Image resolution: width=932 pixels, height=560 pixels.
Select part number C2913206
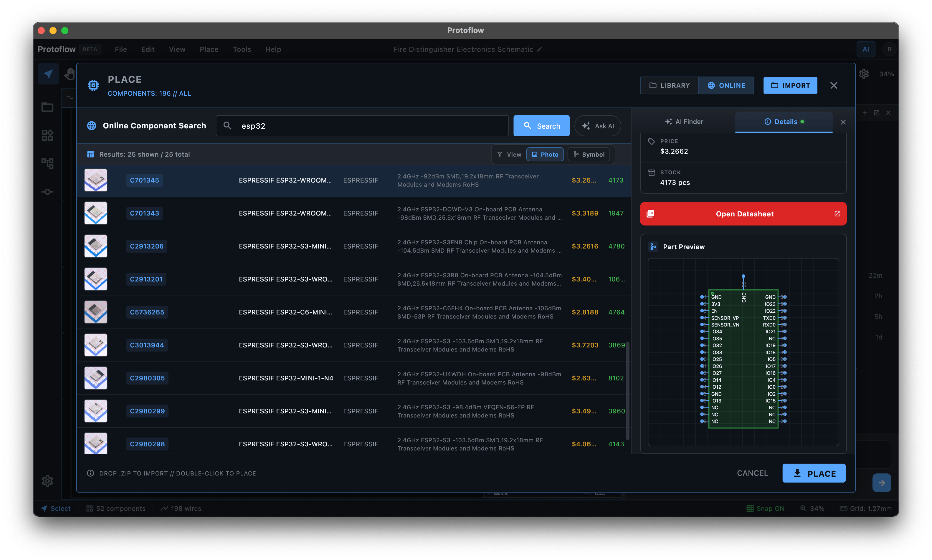146,246
